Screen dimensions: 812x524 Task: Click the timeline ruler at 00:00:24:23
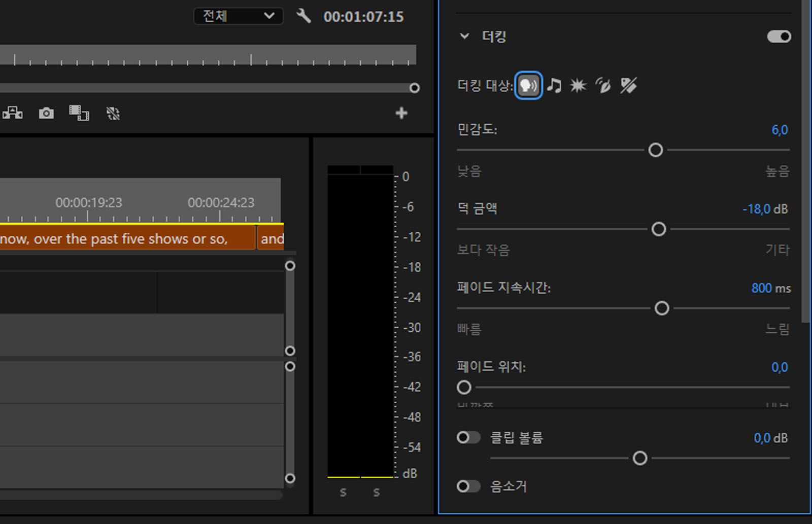(x=221, y=203)
